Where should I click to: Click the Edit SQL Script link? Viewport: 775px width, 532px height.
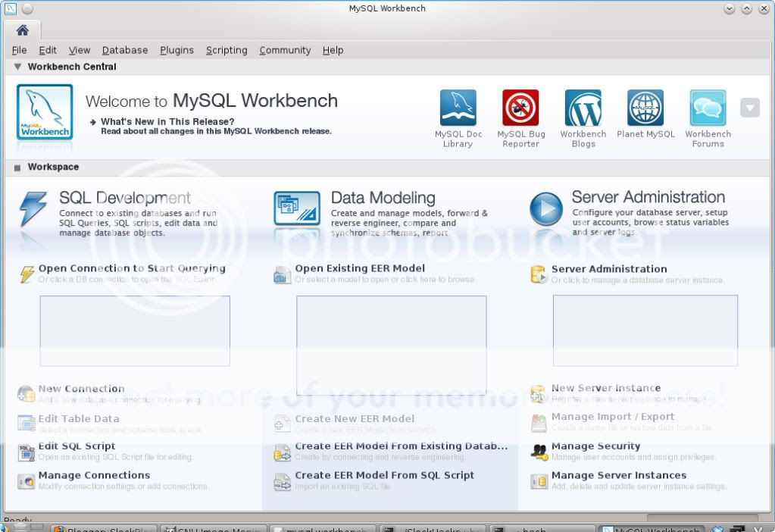(x=77, y=446)
